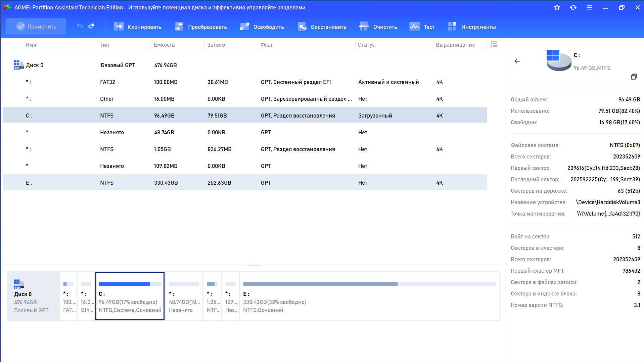The image size is (644, 362).
Task: Sort by Флаг column header
Action: 267,45
